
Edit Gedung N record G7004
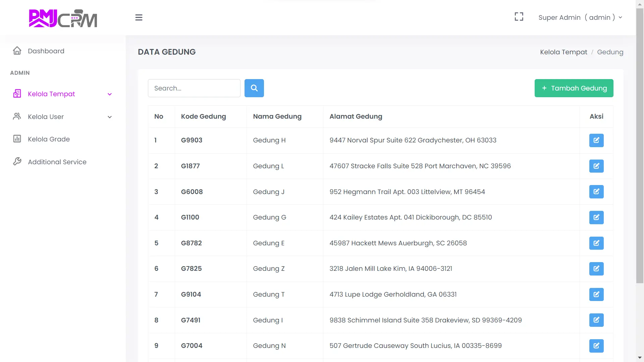coord(596,346)
